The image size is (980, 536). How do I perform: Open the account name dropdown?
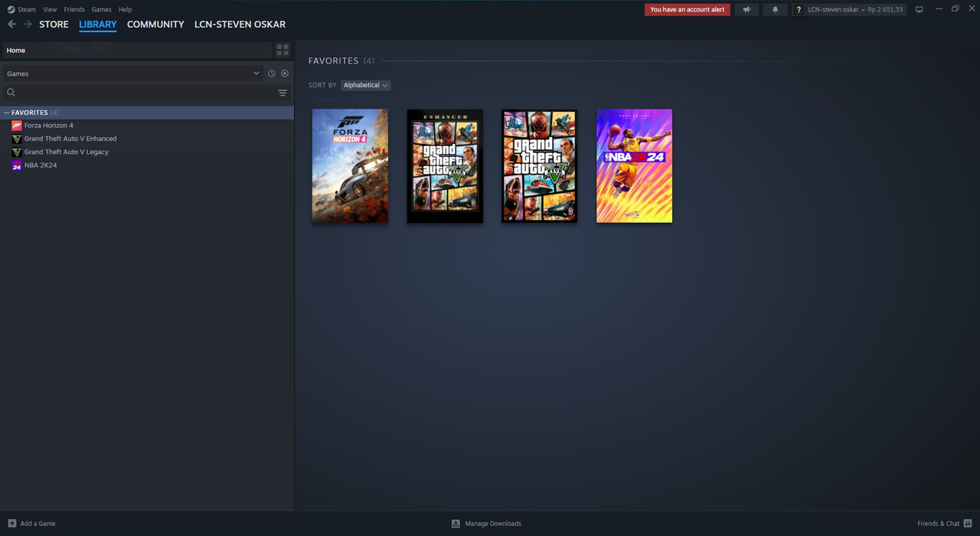point(836,10)
